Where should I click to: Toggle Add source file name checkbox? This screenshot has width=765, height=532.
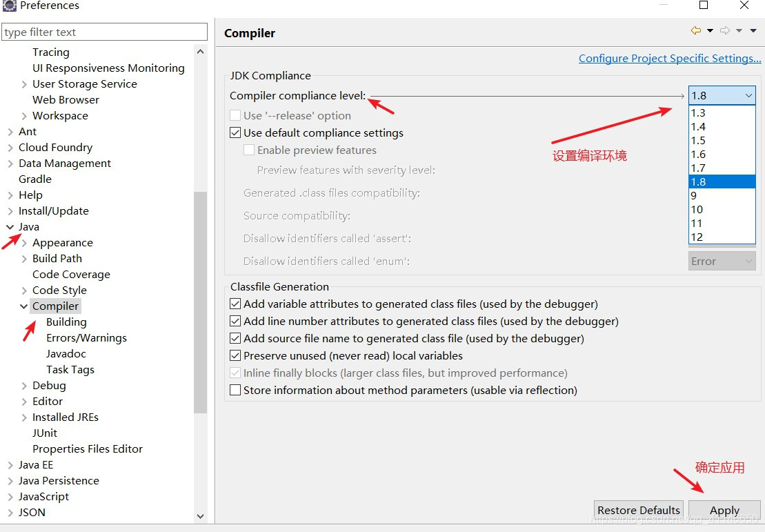pos(235,338)
